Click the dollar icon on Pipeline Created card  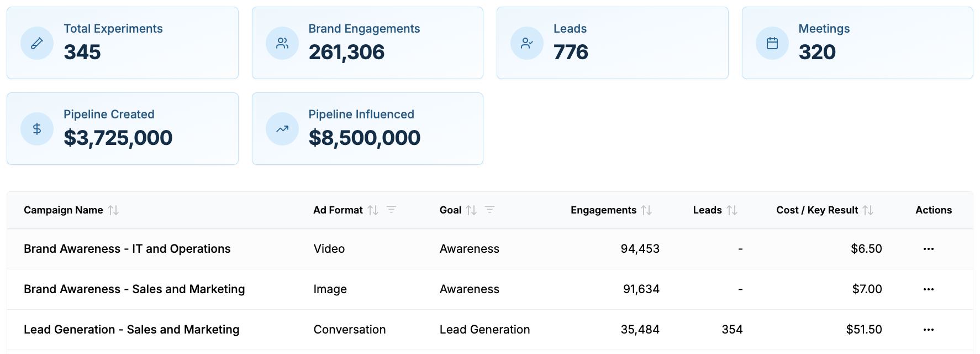pos(37,129)
